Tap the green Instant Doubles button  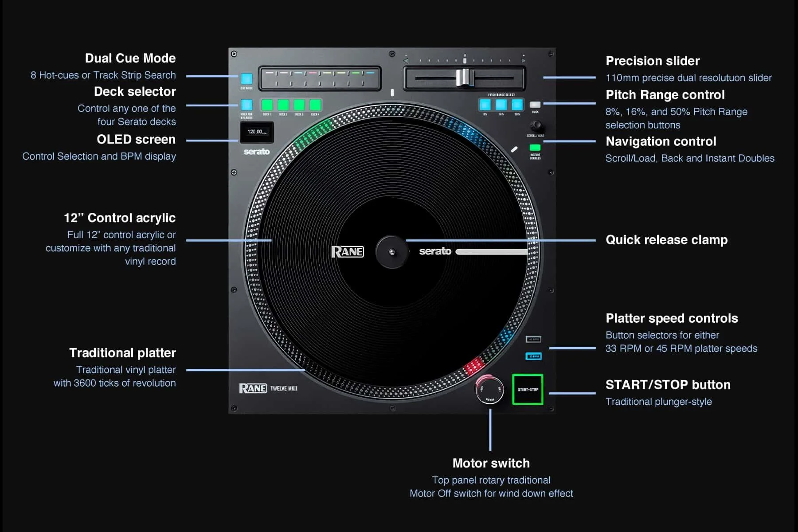point(535,148)
